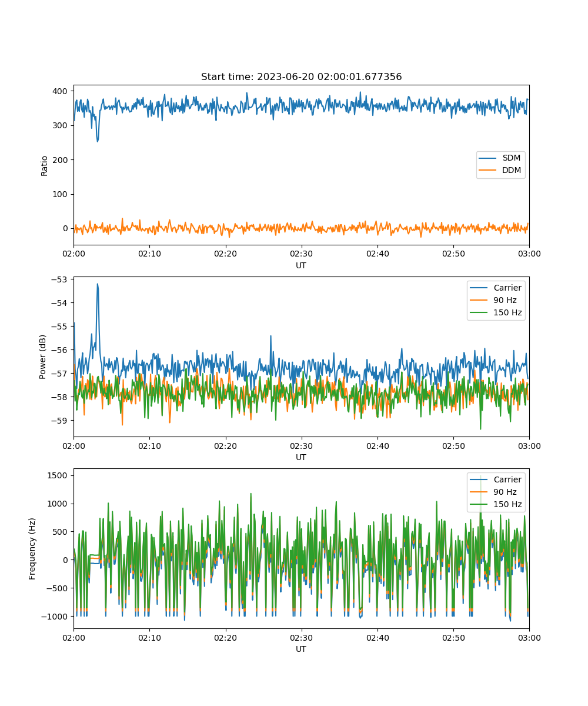
Task: Click the 02:50 tick under the Frequency plot
Action: tap(453, 637)
